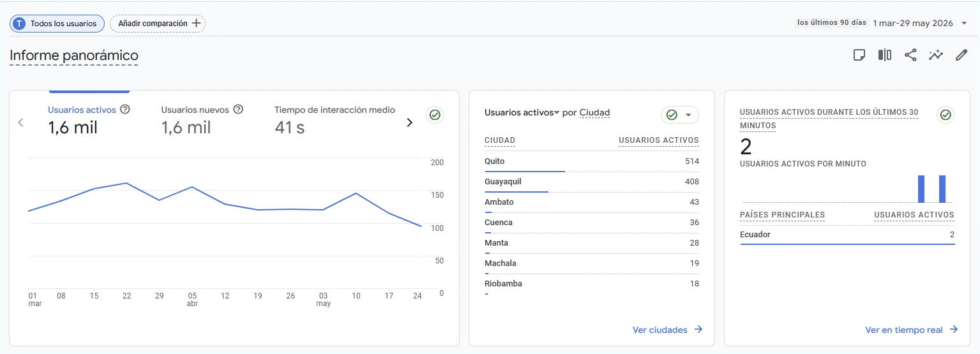The width and height of the screenshot is (980, 354).
Task: Open Insights sparkline icon
Action: (936, 55)
